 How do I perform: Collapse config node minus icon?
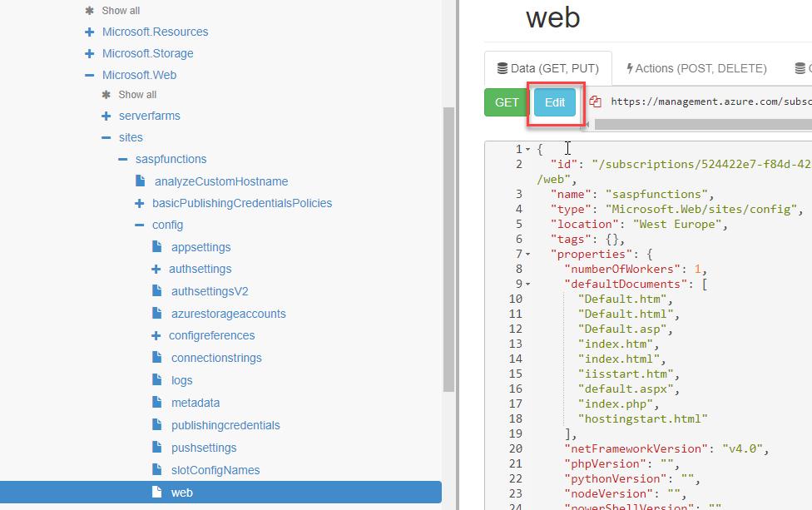[139, 225]
